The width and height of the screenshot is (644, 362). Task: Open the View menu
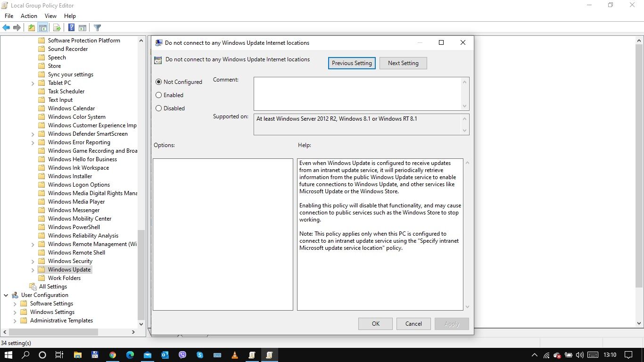click(x=50, y=16)
